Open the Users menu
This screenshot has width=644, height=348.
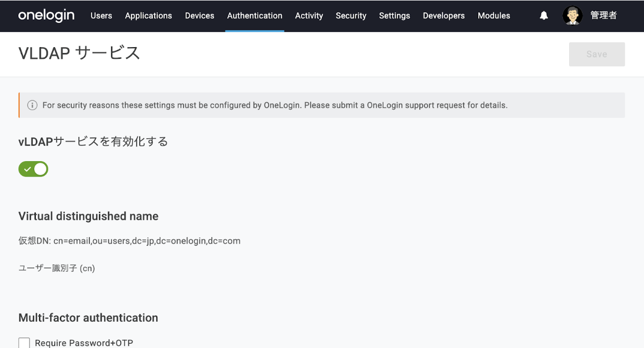click(101, 16)
